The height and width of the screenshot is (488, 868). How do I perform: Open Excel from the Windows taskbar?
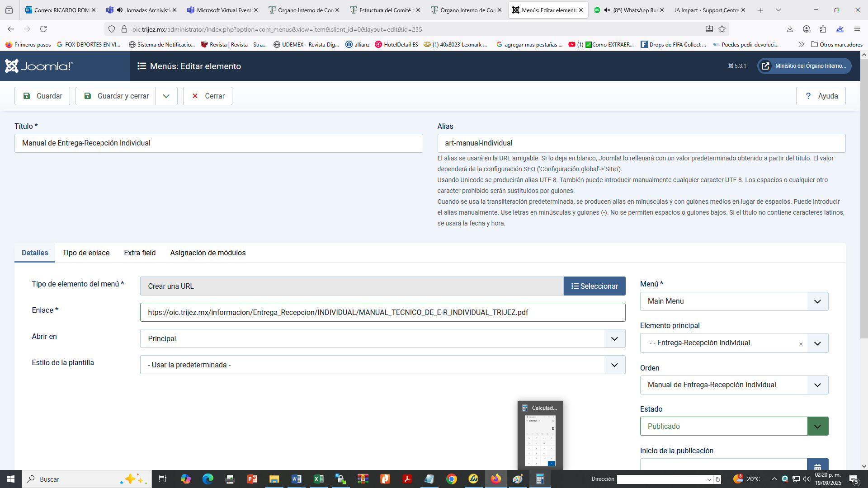[x=318, y=479]
